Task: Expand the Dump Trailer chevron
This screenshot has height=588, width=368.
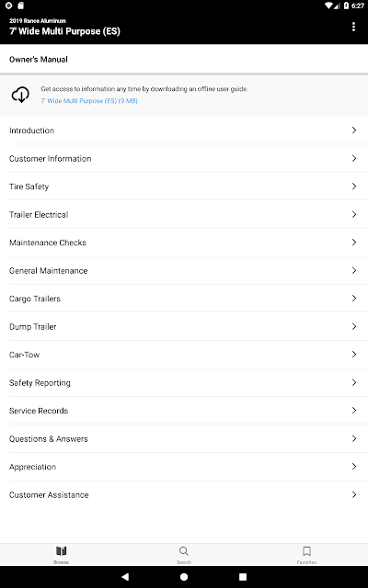Action: [x=353, y=327]
